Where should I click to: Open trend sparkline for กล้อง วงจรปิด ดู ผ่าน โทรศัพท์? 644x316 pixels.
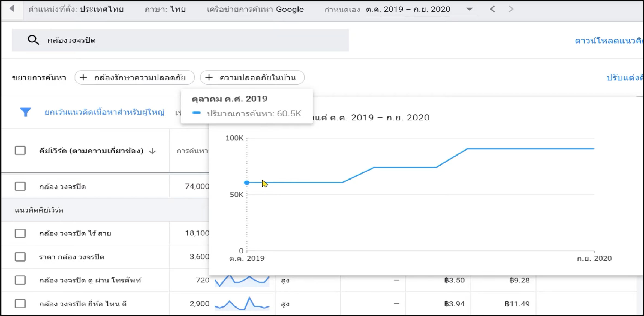[x=242, y=281]
